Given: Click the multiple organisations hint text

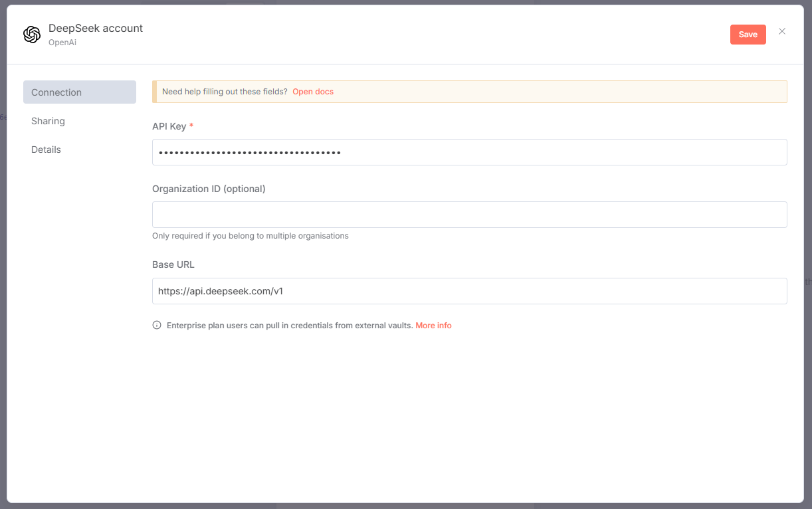Looking at the screenshot, I should point(251,236).
